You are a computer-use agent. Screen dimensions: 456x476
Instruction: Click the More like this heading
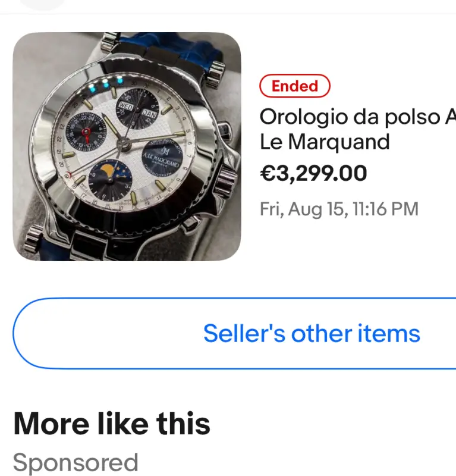(x=112, y=424)
